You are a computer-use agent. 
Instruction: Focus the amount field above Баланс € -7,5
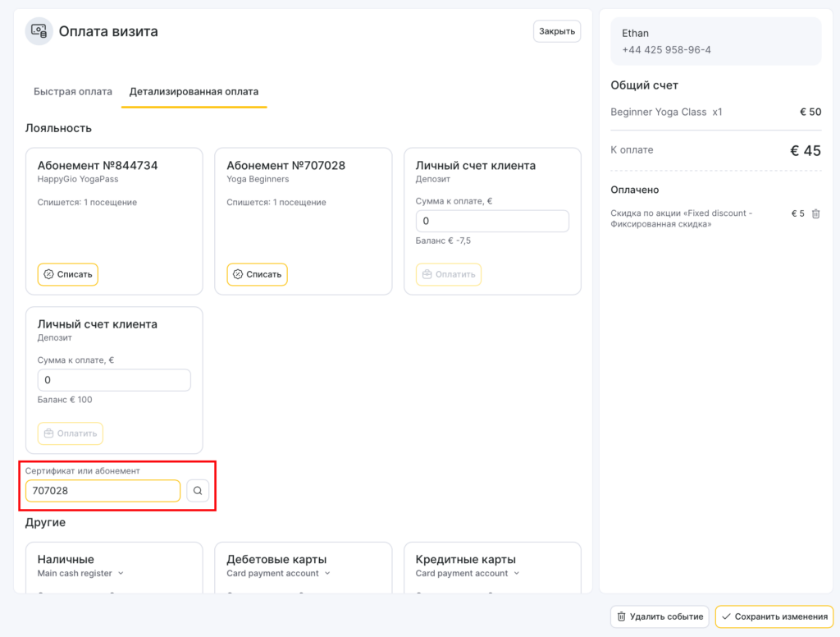tap(492, 221)
